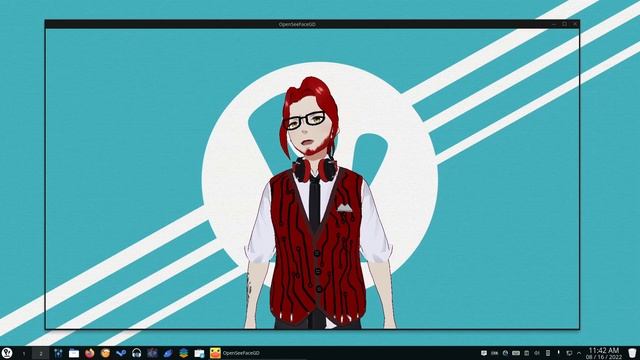Image resolution: width=640 pixels, height=360 pixels.
Task: Open the blue-yellow shield icon in taskbar
Action: pyautogui.click(x=184, y=353)
